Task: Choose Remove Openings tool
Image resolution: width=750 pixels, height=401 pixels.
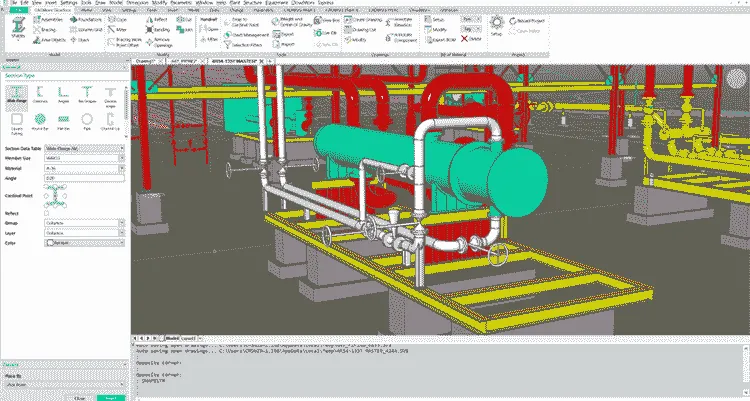Action: click(x=159, y=43)
